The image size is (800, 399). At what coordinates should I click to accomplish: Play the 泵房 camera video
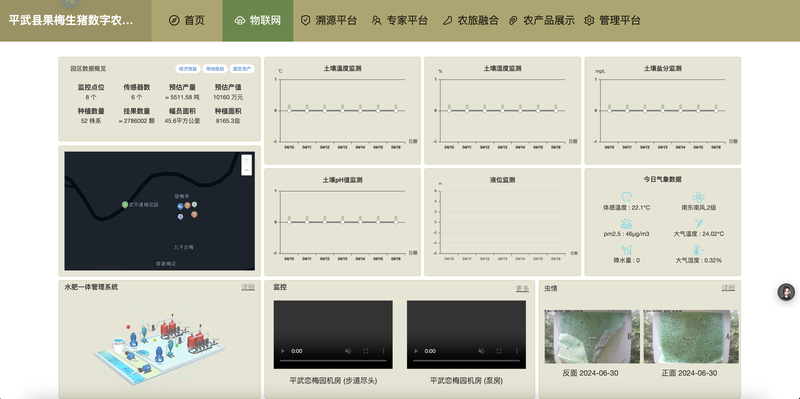click(415, 351)
